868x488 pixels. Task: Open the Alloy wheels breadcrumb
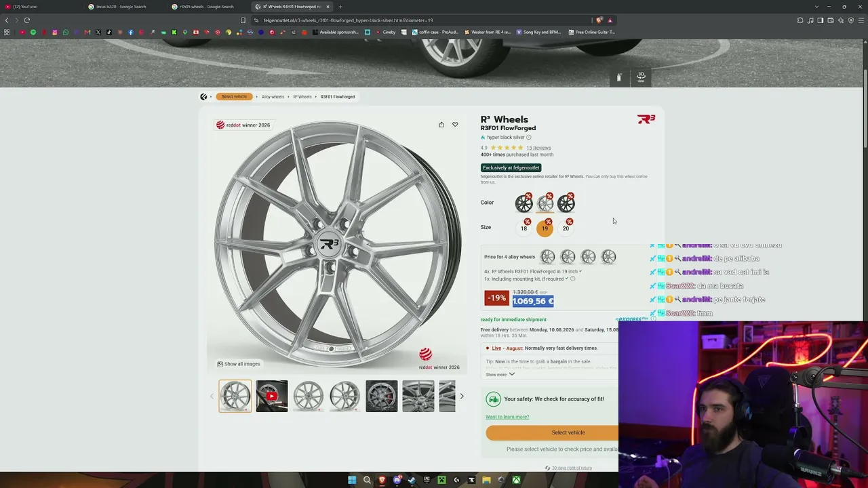click(273, 97)
